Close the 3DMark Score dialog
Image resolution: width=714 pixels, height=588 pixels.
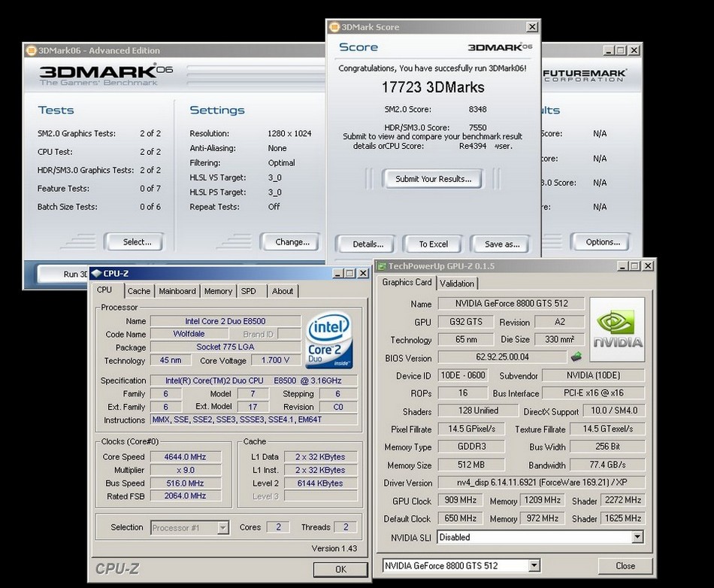pyautogui.click(x=532, y=27)
